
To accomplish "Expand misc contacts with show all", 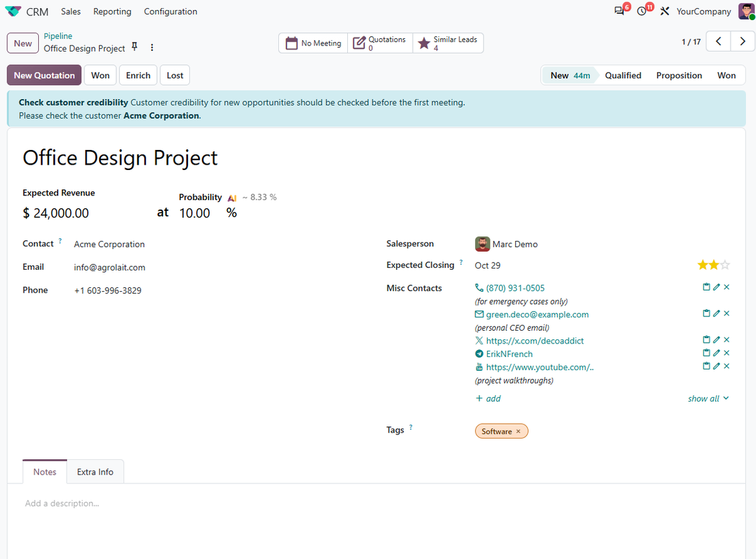I will tap(708, 398).
